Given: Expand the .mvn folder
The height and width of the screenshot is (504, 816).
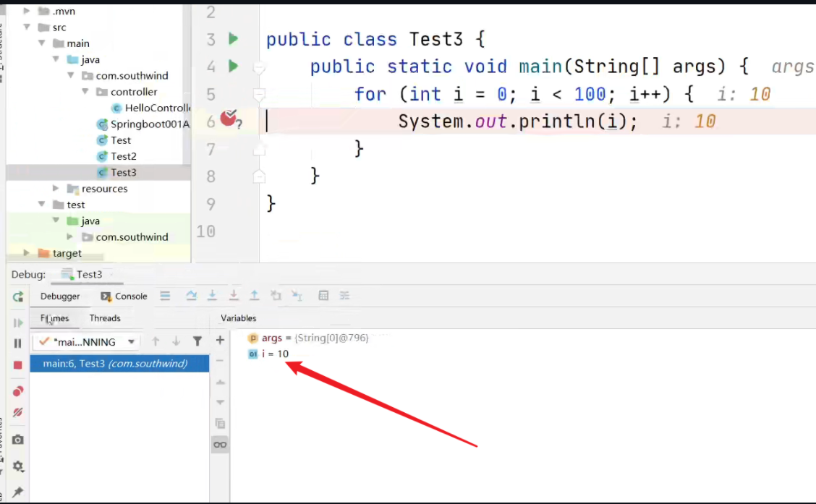Looking at the screenshot, I should (27, 11).
